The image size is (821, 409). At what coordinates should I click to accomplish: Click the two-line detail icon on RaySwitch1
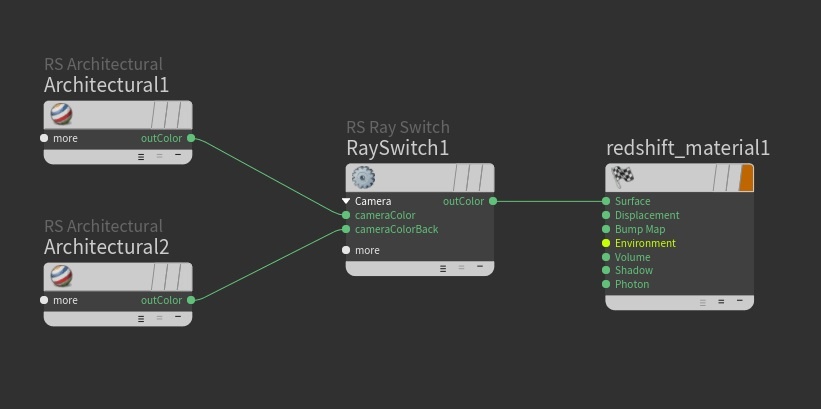461,268
